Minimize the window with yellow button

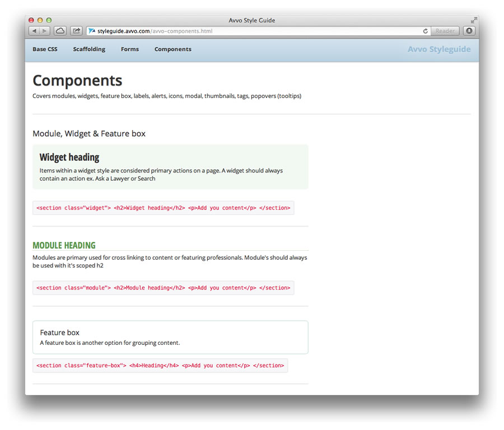coord(40,20)
